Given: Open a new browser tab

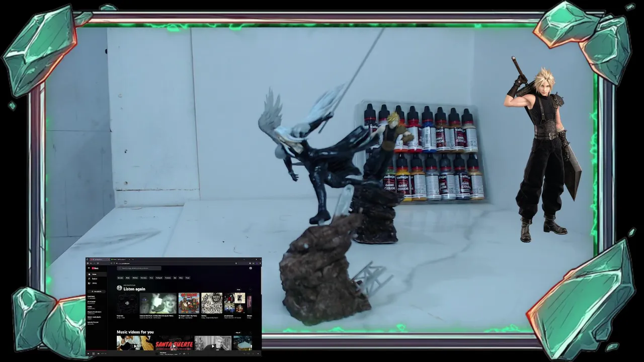Looking at the screenshot, I should tap(133, 259).
